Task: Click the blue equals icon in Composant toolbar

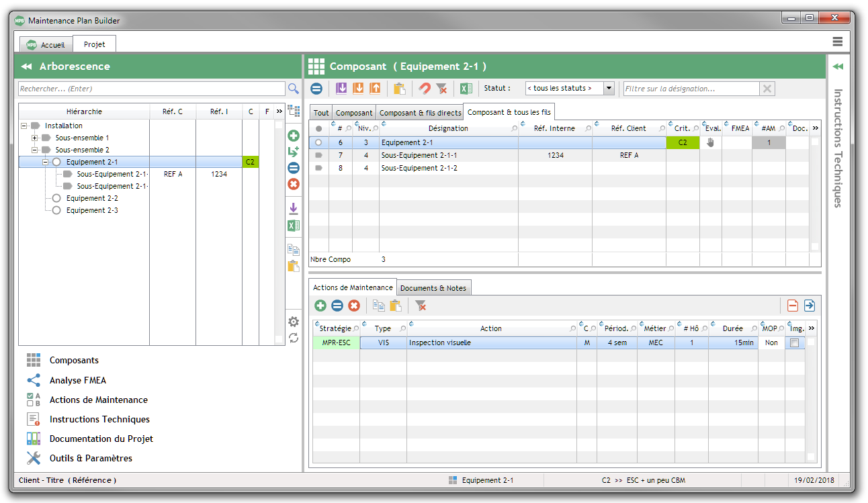Action: coord(316,88)
